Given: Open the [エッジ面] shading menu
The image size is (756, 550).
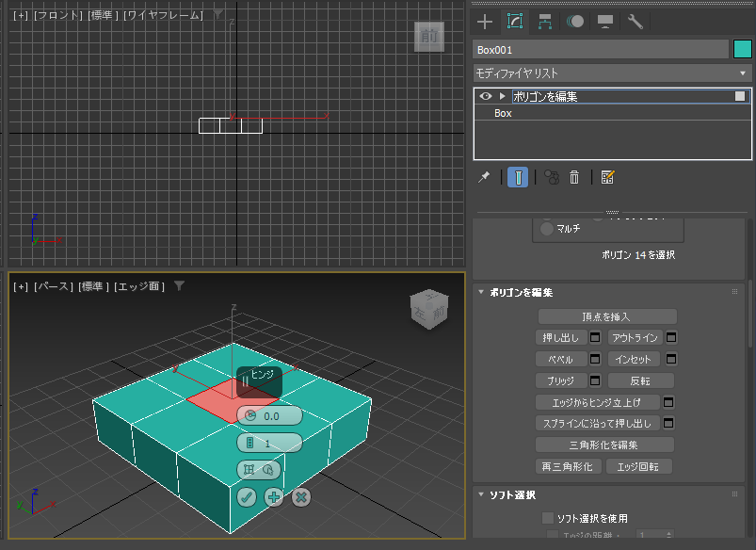Looking at the screenshot, I should [x=139, y=286].
